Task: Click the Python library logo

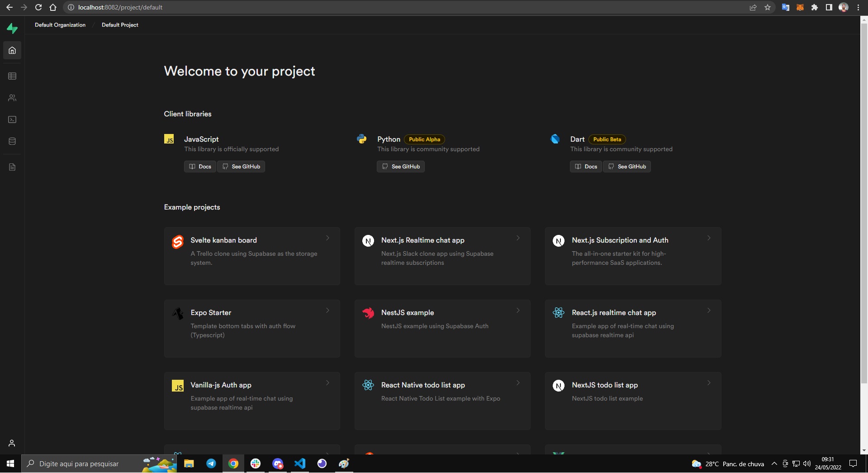Action: click(361, 139)
